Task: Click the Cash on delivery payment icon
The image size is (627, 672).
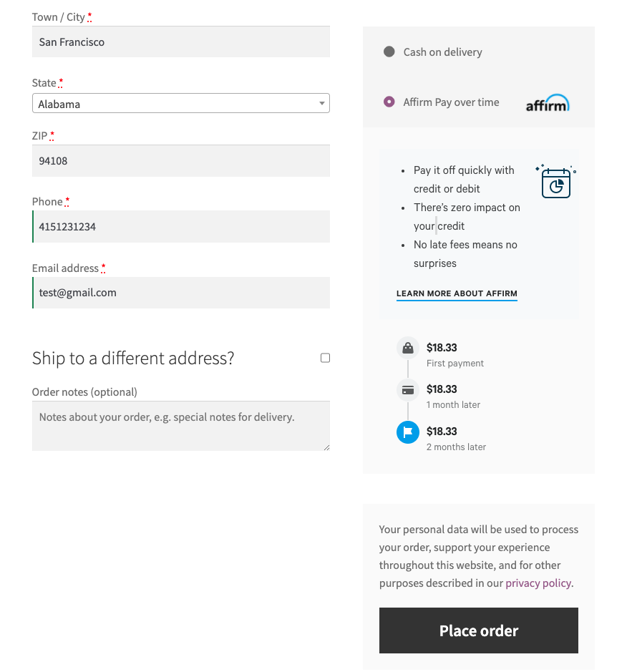Action: click(389, 52)
